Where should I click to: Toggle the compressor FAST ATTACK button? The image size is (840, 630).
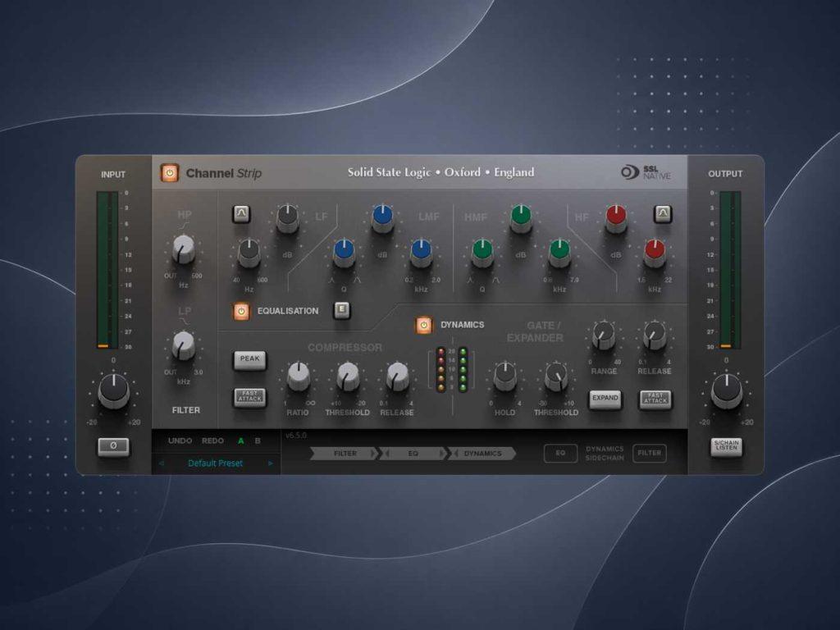249,397
